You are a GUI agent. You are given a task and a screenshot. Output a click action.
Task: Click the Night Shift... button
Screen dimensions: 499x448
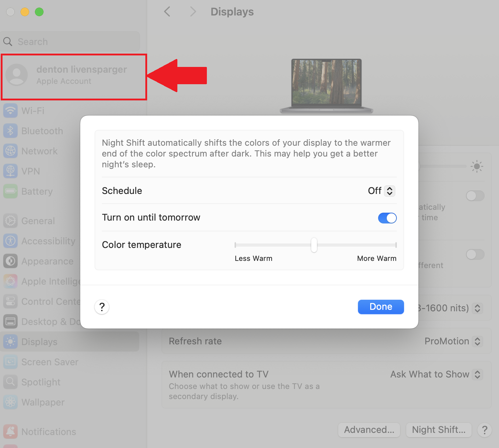tap(439, 430)
